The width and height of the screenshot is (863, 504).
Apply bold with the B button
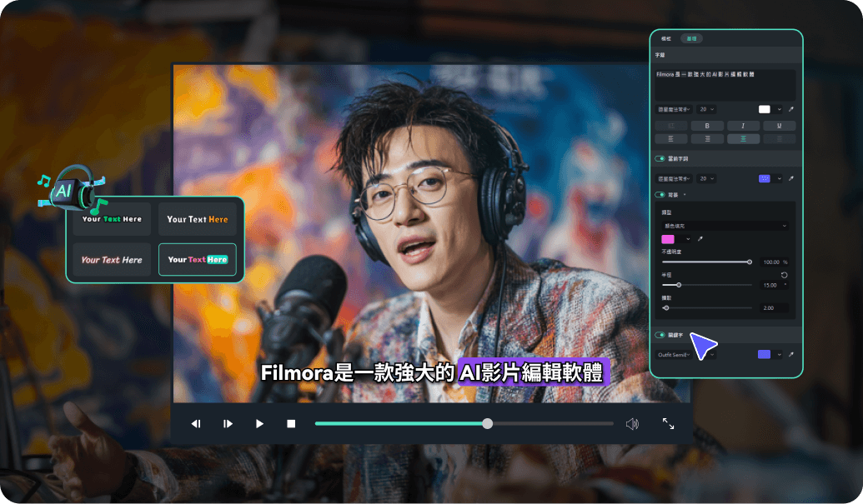coord(707,126)
